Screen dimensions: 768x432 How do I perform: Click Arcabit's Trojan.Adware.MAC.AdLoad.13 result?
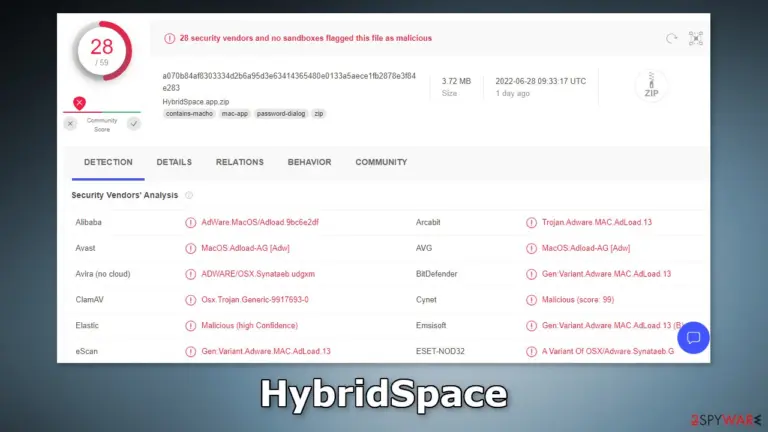point(597,222)
